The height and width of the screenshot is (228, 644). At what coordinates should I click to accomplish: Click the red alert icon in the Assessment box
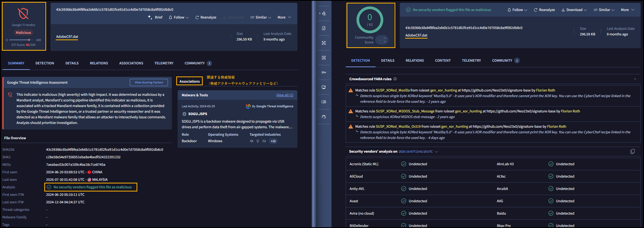click(x=10, y=95)
